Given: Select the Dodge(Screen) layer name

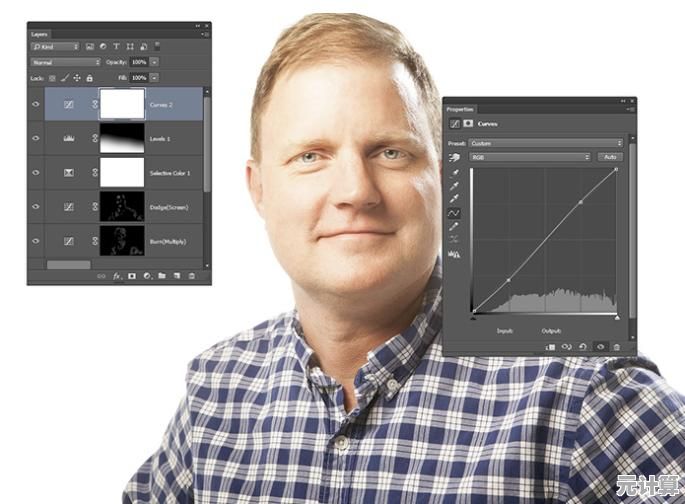Looking at the screenshot, I should (169, 207).
